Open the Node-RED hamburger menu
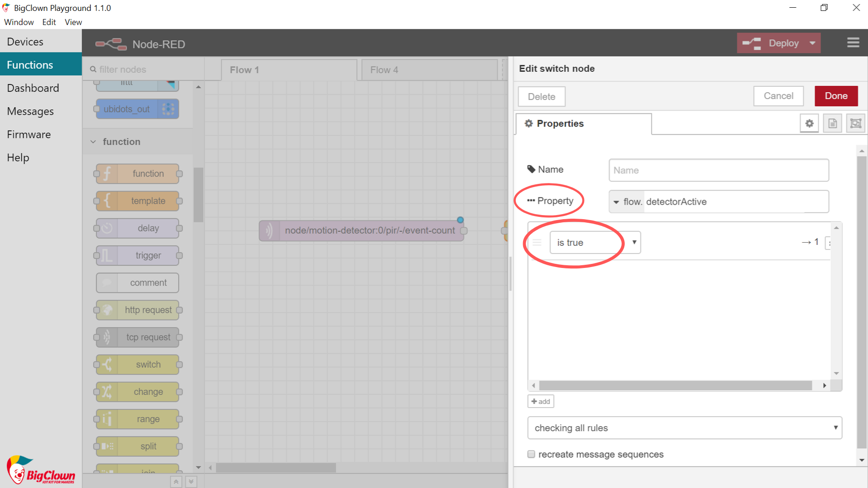This screenshot has width=868, height=488. [x=853, y=43]
